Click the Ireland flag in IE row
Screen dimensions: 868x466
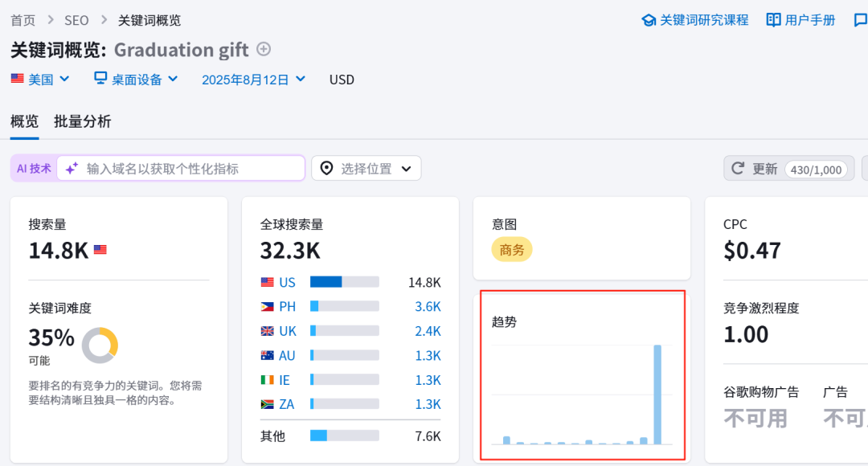coord(268,380)
